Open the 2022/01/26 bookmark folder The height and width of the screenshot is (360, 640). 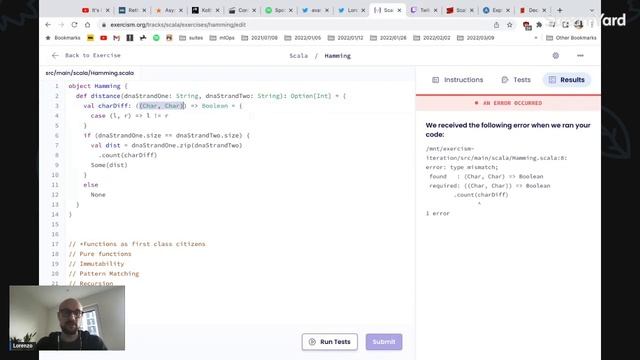[x=389, y=38]
